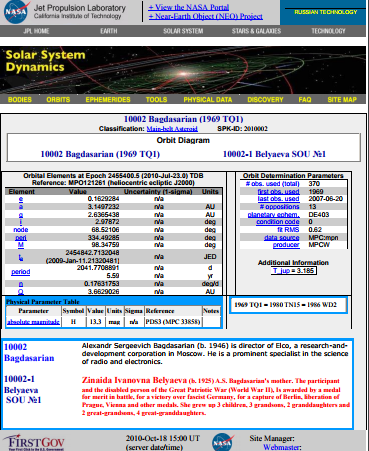Viewport: 369px width, 451px height.
Task: Open the EPHEMERIDES tab in the yellow menu
Action: [x=108, y=99]
